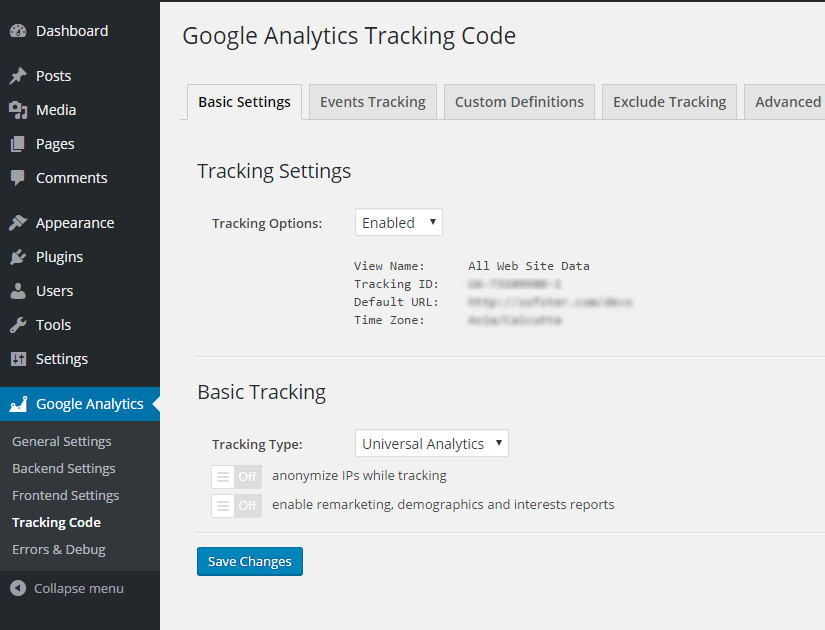
Task: Click the Tools wrench icon
Action: pos(18,325)
